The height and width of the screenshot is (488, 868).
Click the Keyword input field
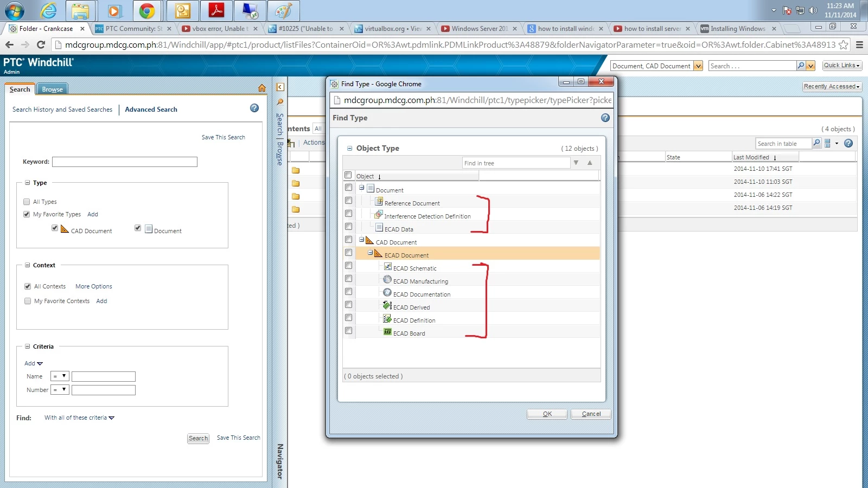pos(125,162)
